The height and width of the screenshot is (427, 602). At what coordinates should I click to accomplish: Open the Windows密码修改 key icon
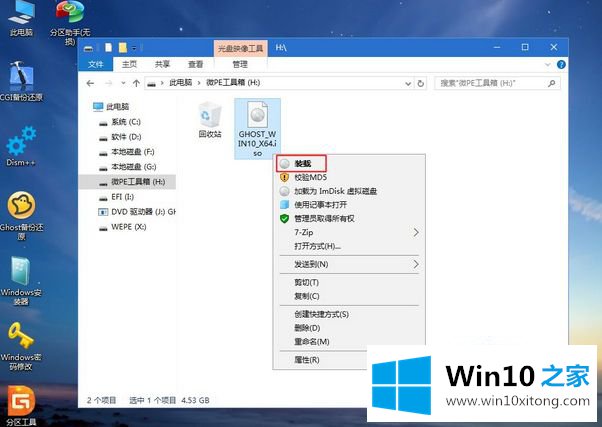21,346
